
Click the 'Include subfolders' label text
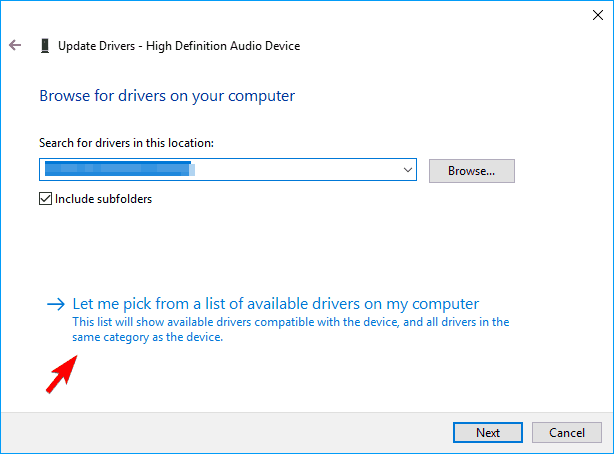(x=103, y=199)
